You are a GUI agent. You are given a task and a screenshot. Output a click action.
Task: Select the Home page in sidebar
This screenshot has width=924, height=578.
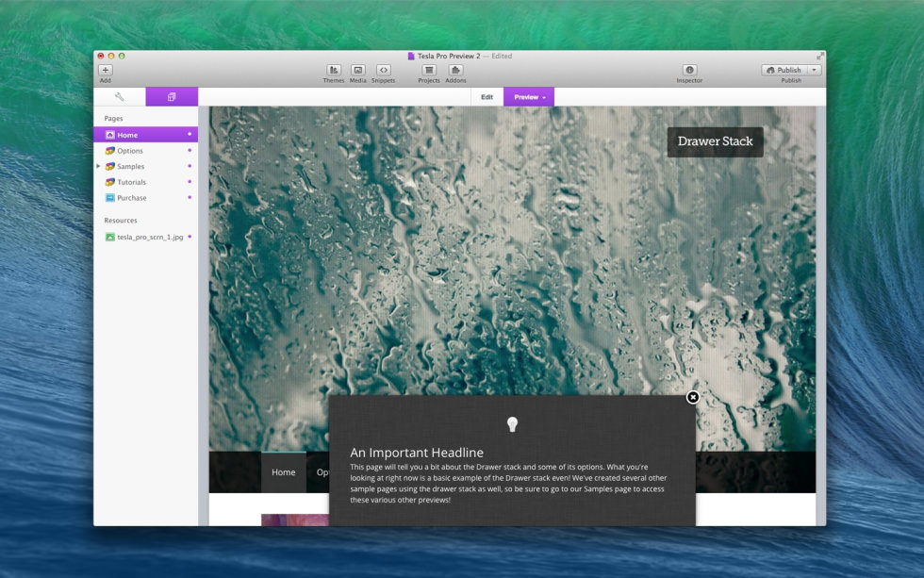[x=145, y=135]
